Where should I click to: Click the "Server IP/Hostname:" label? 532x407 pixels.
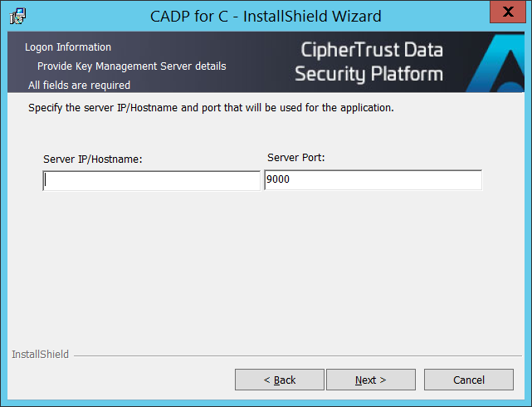tap(93, 159)
